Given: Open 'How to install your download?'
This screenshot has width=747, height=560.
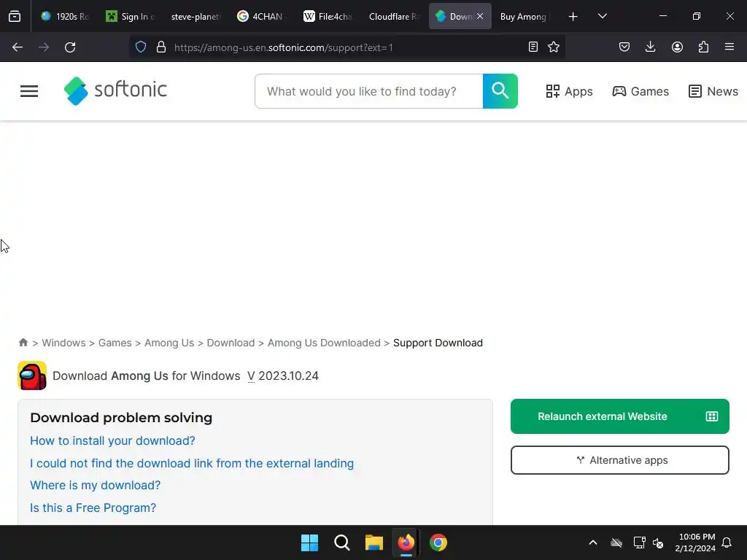Looking at the screenshot, I should 112,440.
